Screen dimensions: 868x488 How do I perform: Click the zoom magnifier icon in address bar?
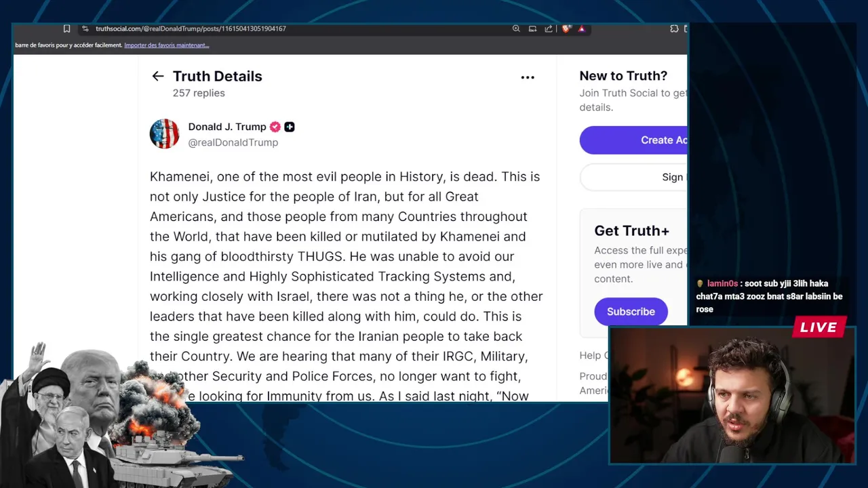pos(516,28)
